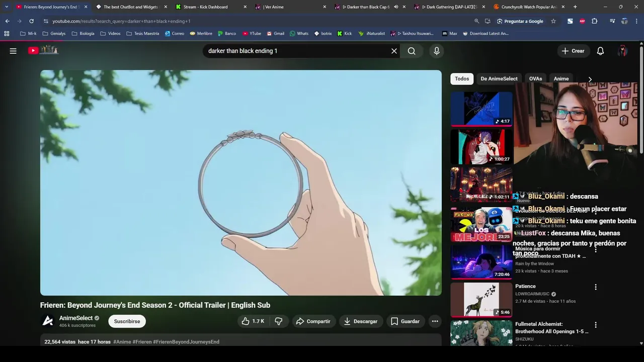Screen dimensions: 644x362
Task: Open the browser extensions puzzle icon
Action: [594, 21]
